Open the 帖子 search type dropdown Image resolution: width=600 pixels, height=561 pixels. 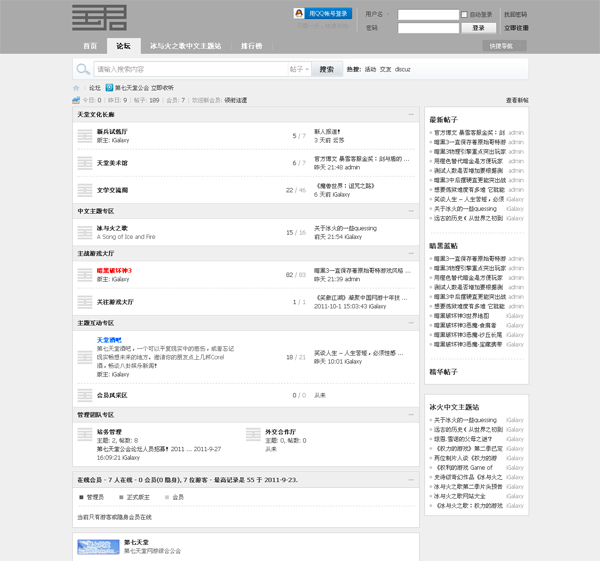tap(299, 69)
